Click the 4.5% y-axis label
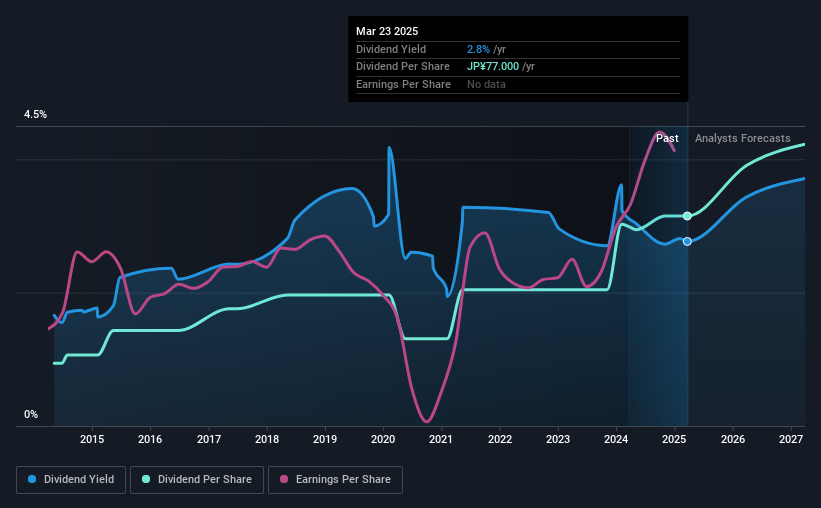The width and height of the screenshot is (821, 508). coord(35,114)
